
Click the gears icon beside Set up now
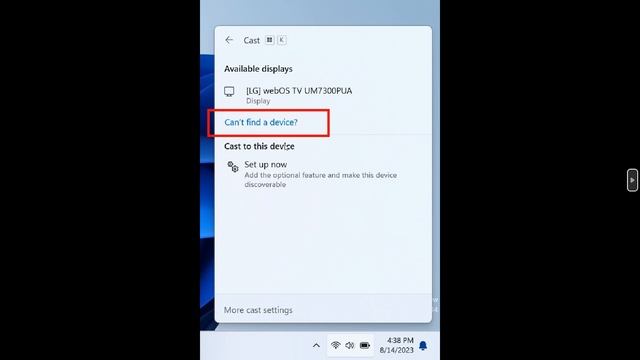233,167
